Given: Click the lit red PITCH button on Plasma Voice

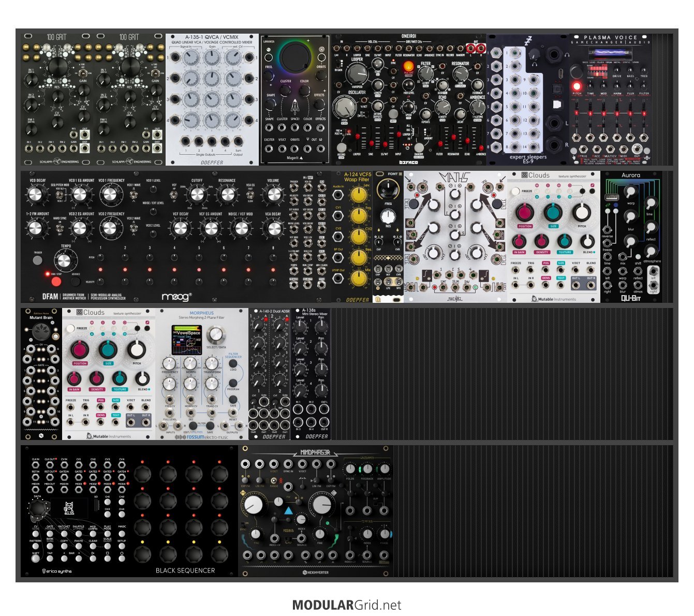Looking at the screenshot, I should click(x=577, y=86).
